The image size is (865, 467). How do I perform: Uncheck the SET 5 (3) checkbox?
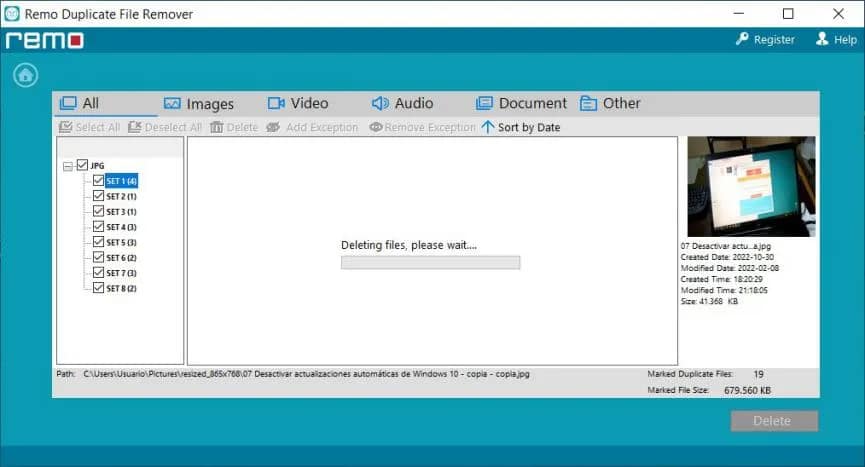pyautogui.click(x=98, y=241)
